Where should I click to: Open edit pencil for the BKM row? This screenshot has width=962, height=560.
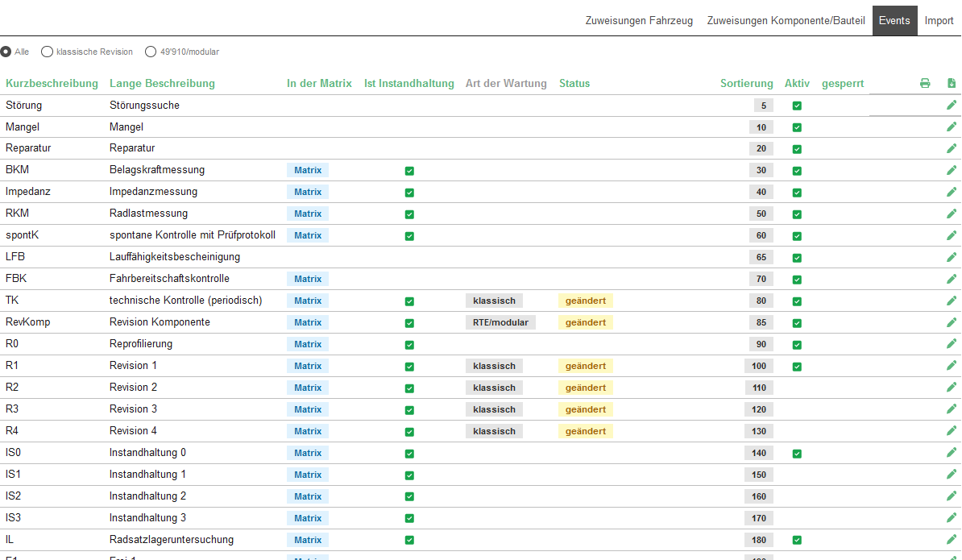coord(952,170)
